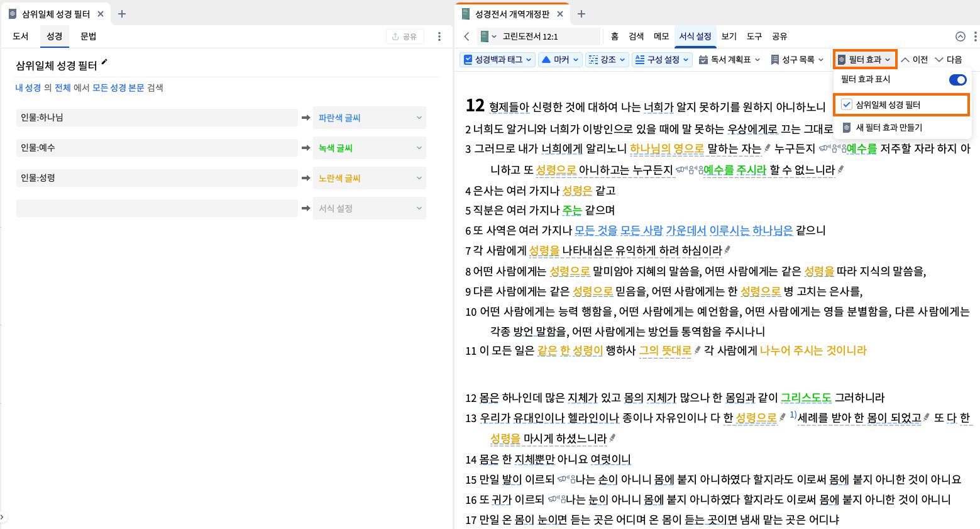Click the 성경백과 태그 checkbox icon
980x529 pixels.
click(x=468, y=60)
